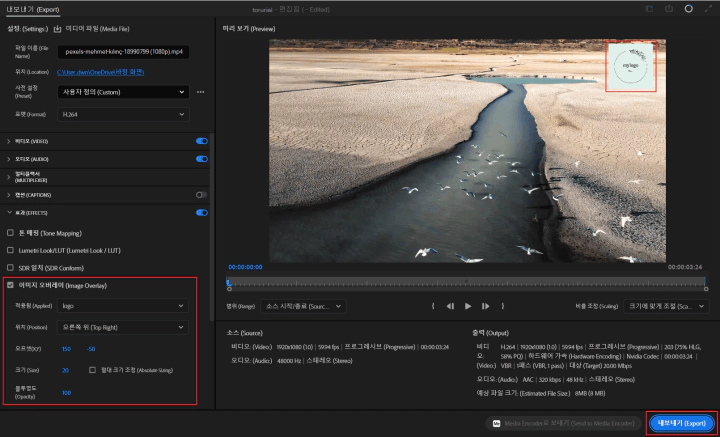Select the Export tab
720x437 pixels.
[33, 9]
